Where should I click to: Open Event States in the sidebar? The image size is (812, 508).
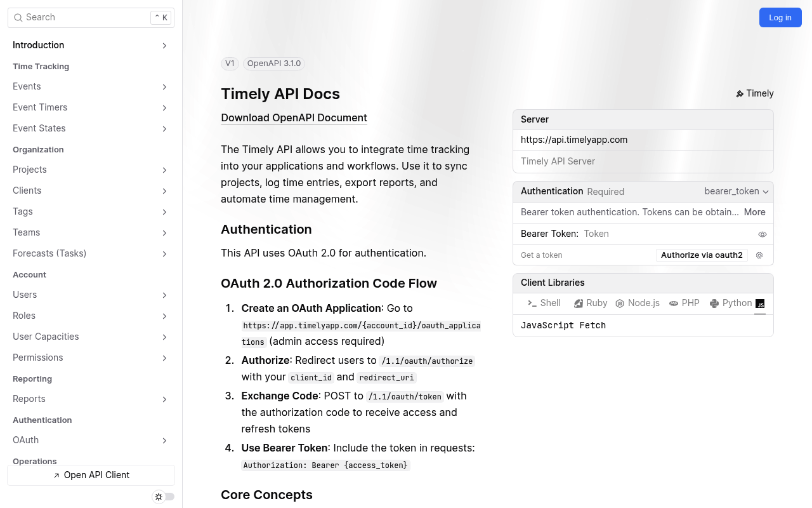pyautogui.click(x=91, y=128)
